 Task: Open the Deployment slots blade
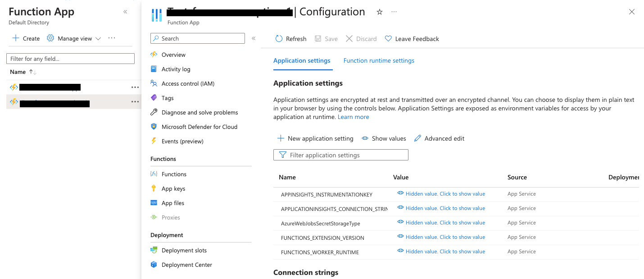tap(183, 250)
